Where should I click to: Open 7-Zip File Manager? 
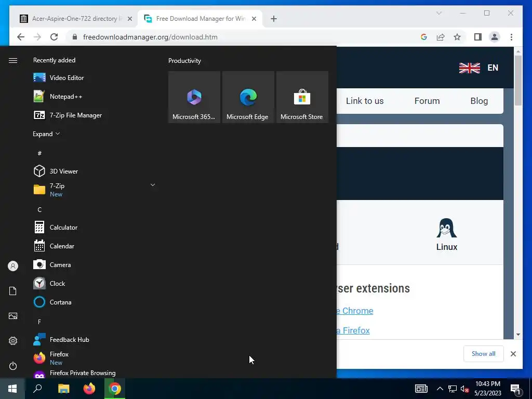click(94, 115)
